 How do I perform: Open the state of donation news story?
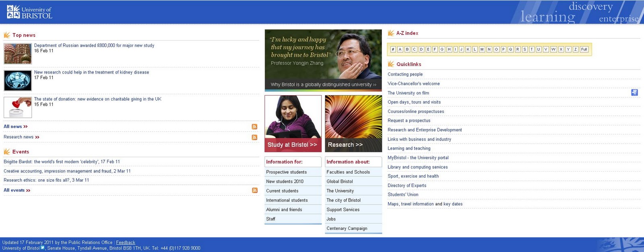click(x=98, y=99)
